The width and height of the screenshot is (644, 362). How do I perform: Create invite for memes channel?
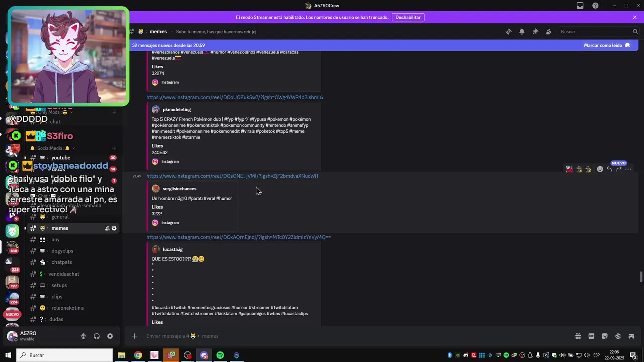pyautogui.click(x=107, y=228)
